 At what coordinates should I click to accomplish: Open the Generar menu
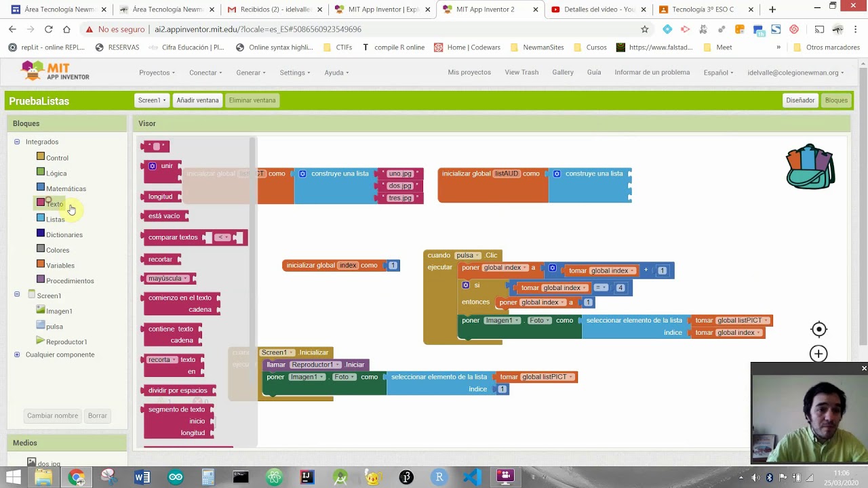251,73
